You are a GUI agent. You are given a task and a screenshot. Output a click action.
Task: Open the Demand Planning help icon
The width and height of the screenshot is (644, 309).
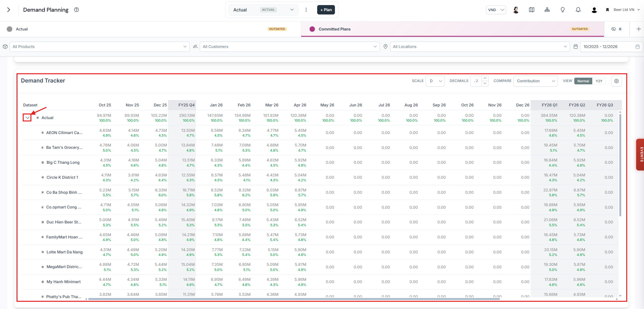pos(76,10)
